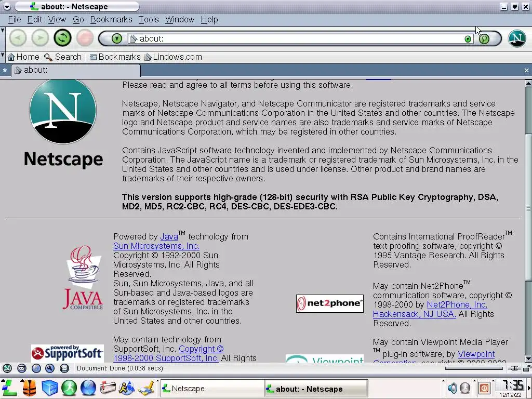Screen dimensions: 532x399
Task: Click the large Netscape logo image
Action: [63, 124]
